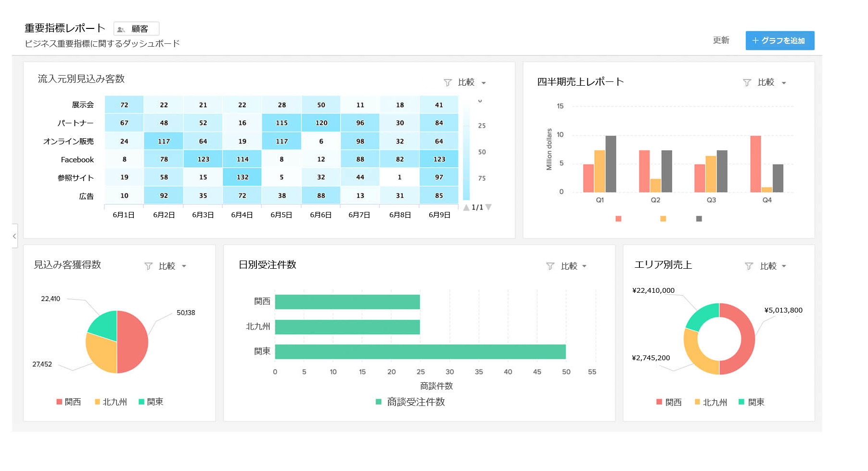Toggle 関西 legend in エリア別売上 donut chart
868x471 pixels.
pyautogui.click(x=669, y=402)
